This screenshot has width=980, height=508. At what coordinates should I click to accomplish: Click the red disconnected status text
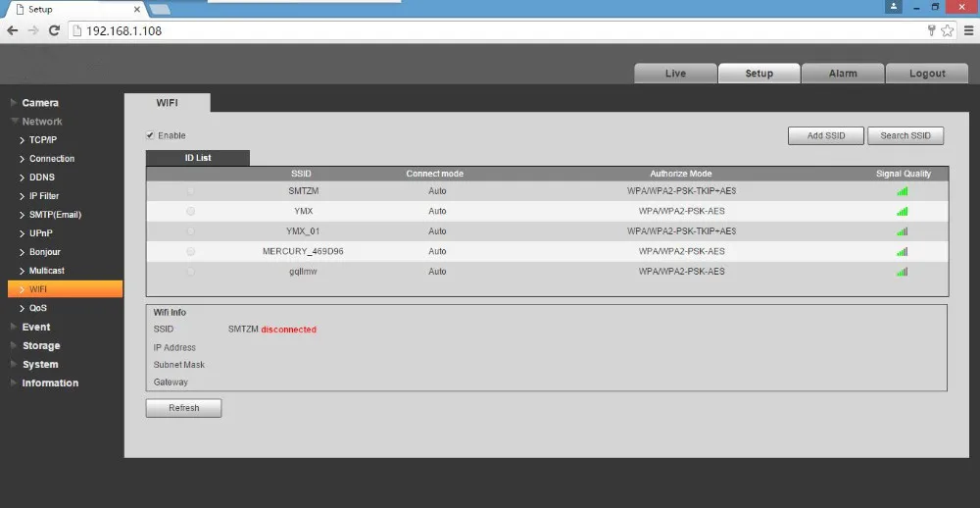coord(289,330)
